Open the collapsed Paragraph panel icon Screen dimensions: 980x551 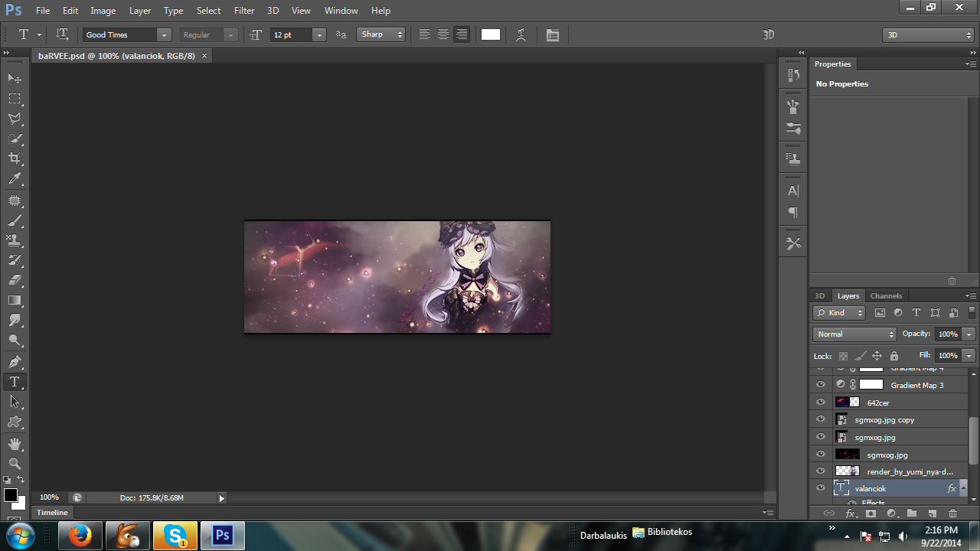click(793, 213)
